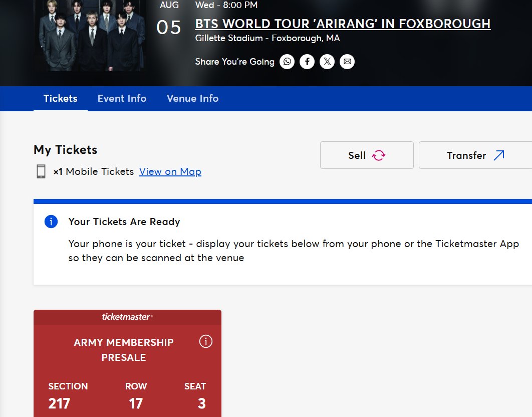Click the Row 17 value
Viewport: 532px width, 417px height.
[x=136, y=403]
